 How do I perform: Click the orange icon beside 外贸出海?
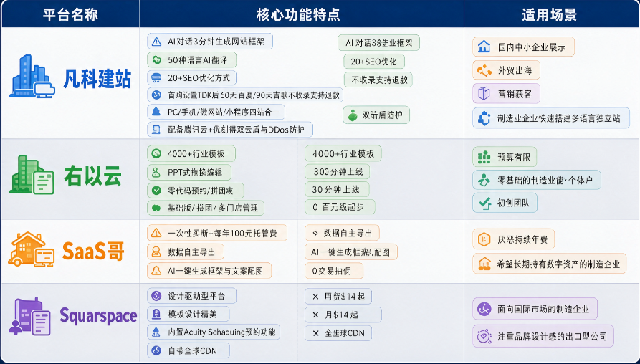pyautogui.click(x=484, y=70)
